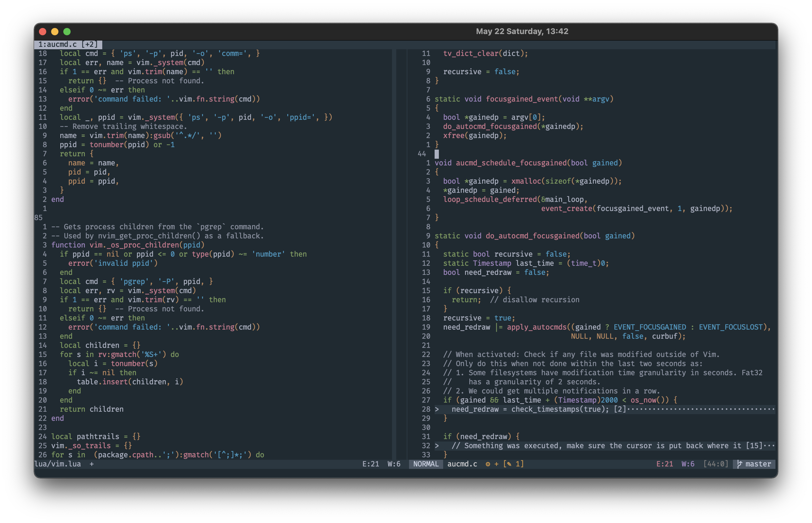
Task: Click 'local pathtrails = {}' line
Action: pyautogui.click(x=96, y=436)
